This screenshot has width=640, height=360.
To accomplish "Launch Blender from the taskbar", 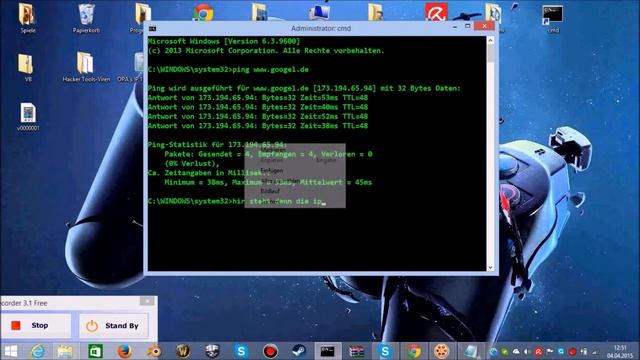I will point(154,351).
